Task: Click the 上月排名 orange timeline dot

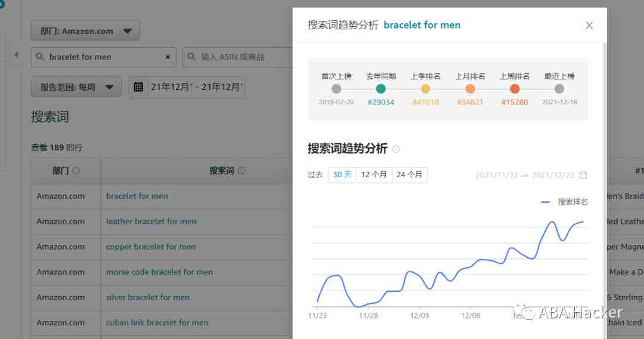Action: pyautogui.click(x=470, y=89)
